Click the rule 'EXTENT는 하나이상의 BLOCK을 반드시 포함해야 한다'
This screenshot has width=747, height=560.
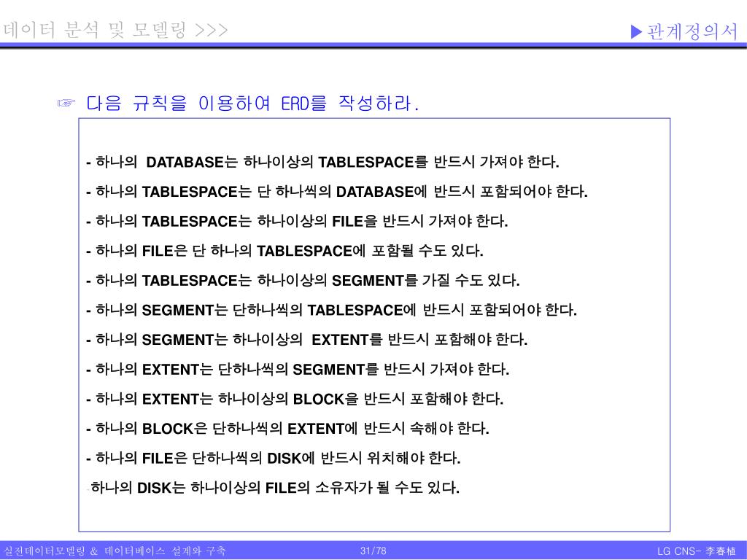[295, 399]
